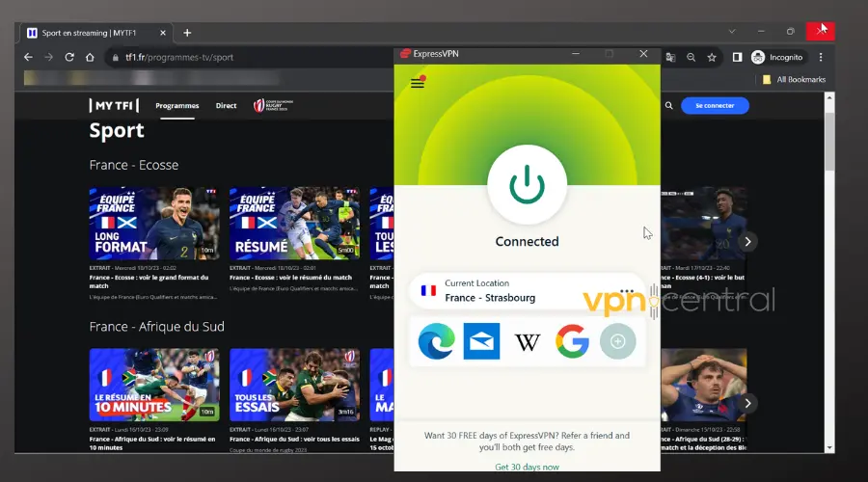Image resolution: width=868 pixels, height=482 pixels.
Task: Open the Chrome tab search chevron
Action: (732, 32)
